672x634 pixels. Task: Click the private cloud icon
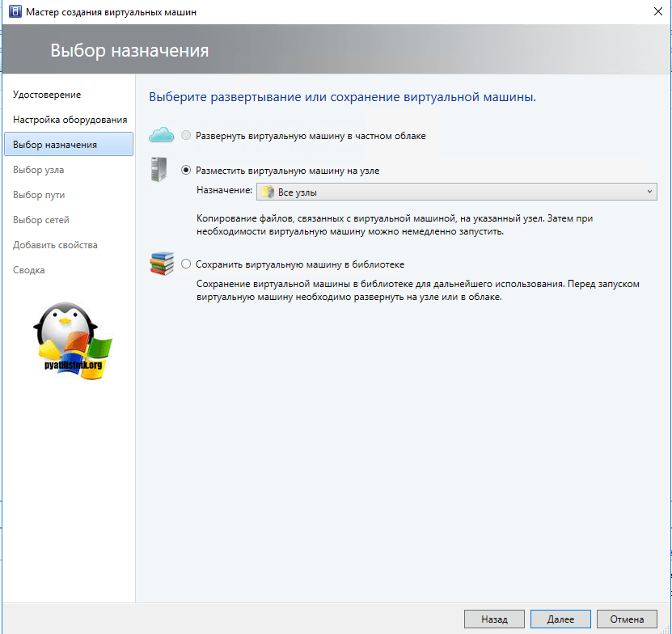[161, 134]
